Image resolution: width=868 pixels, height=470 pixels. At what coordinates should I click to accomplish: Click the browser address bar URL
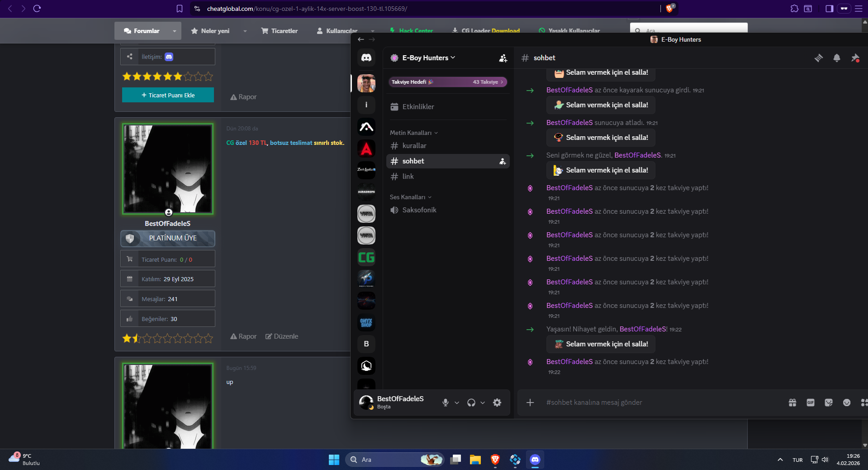307,9
